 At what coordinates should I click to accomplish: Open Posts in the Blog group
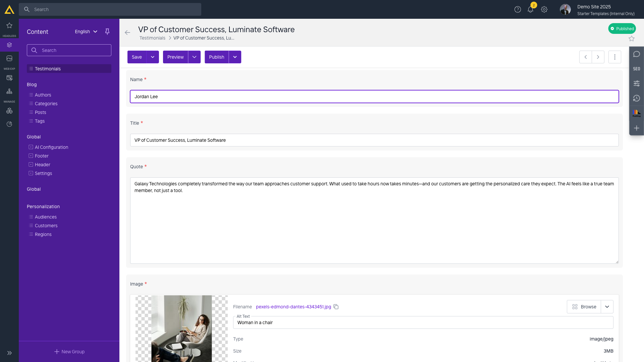(x=41, y=112)
